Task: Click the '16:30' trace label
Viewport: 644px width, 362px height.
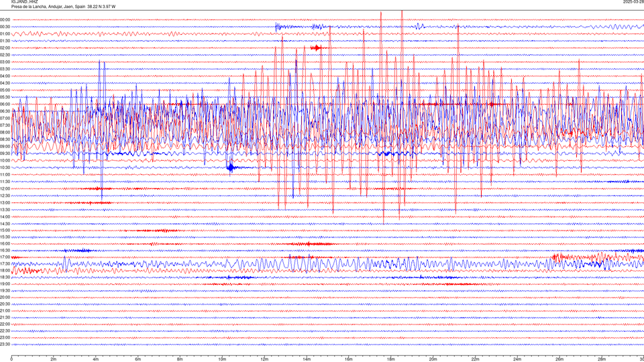Action: [x=5, y=250]
